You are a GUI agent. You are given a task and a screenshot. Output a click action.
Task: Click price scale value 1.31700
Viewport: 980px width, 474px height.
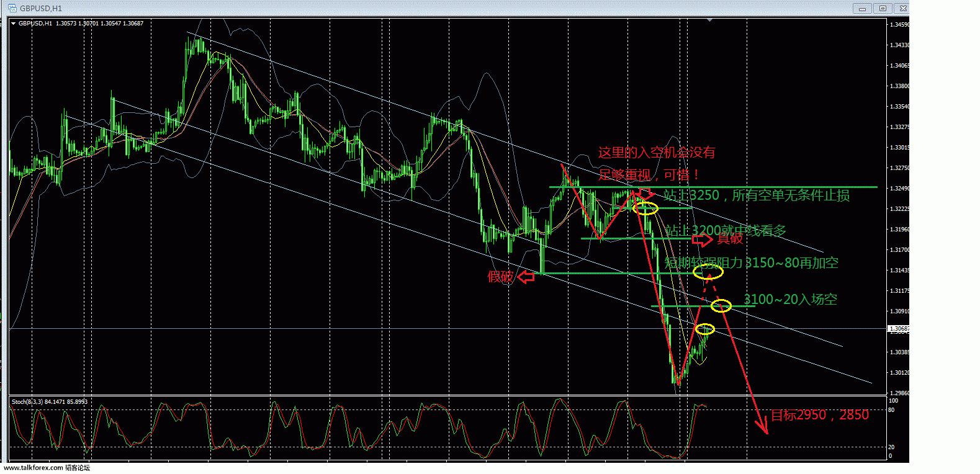pyautogui.click(x=899, y=250)
